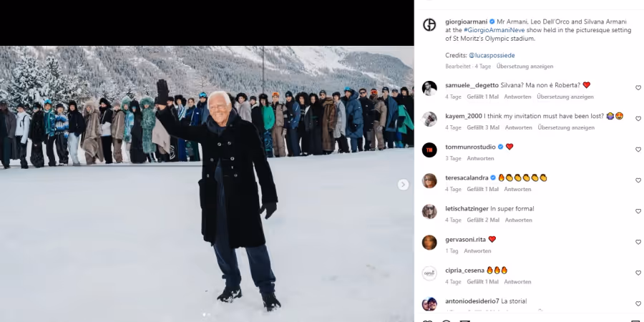The height and width of the screenshot is (322, 644).
Task: Open giorgioarmani profile avatar logo
Action: 429,25
